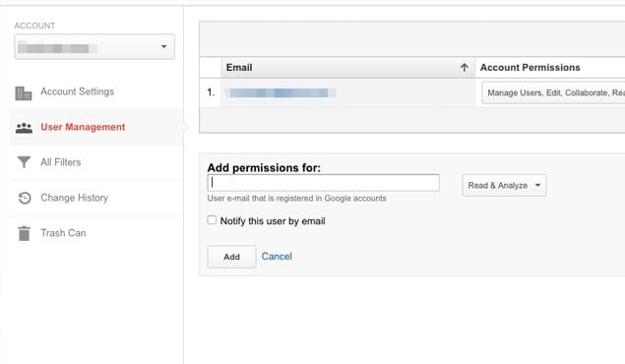625x364 pixels.
Task: Click the Cancel link
Action: point(277,257)
